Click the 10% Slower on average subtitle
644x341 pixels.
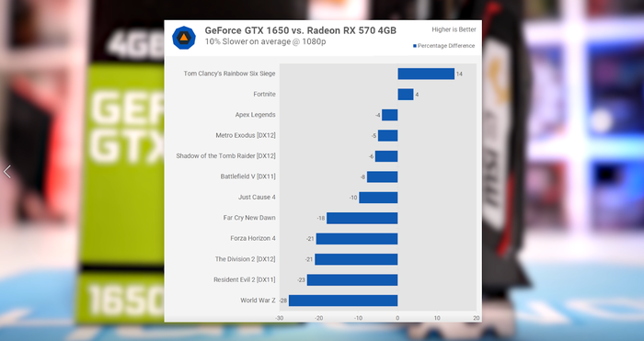click(265, 41)
